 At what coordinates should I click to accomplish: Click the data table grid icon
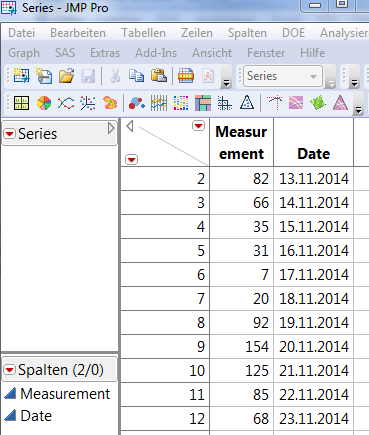click(x=186, y=76)
